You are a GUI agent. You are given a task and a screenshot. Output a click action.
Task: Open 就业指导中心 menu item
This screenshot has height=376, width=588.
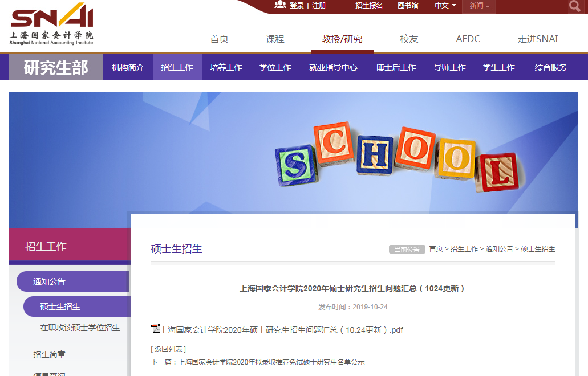click(x=333, y=67)
